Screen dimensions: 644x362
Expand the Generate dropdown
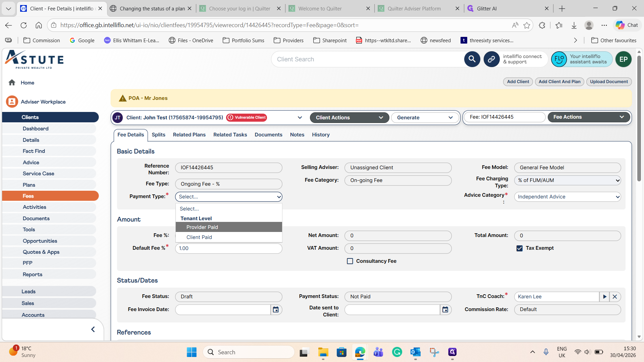click(x=425, y=118)
